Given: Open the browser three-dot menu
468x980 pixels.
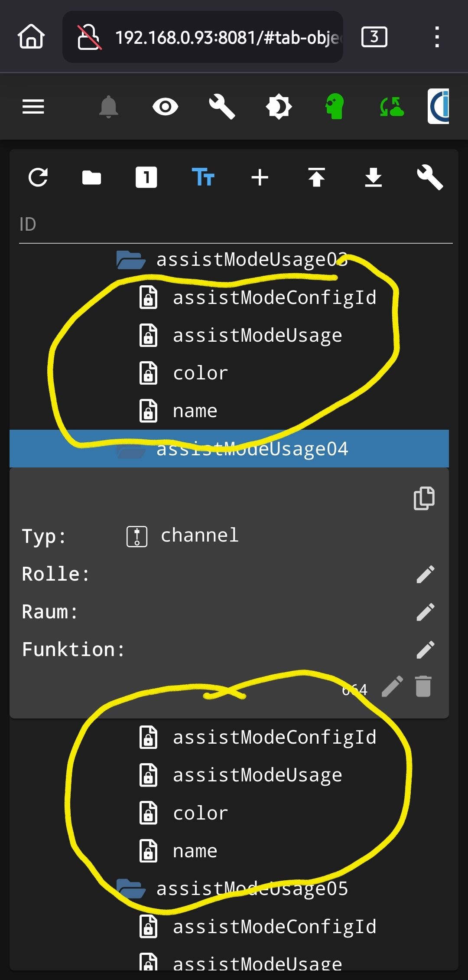Looking at the screenshot, I should tap(437, 37).
